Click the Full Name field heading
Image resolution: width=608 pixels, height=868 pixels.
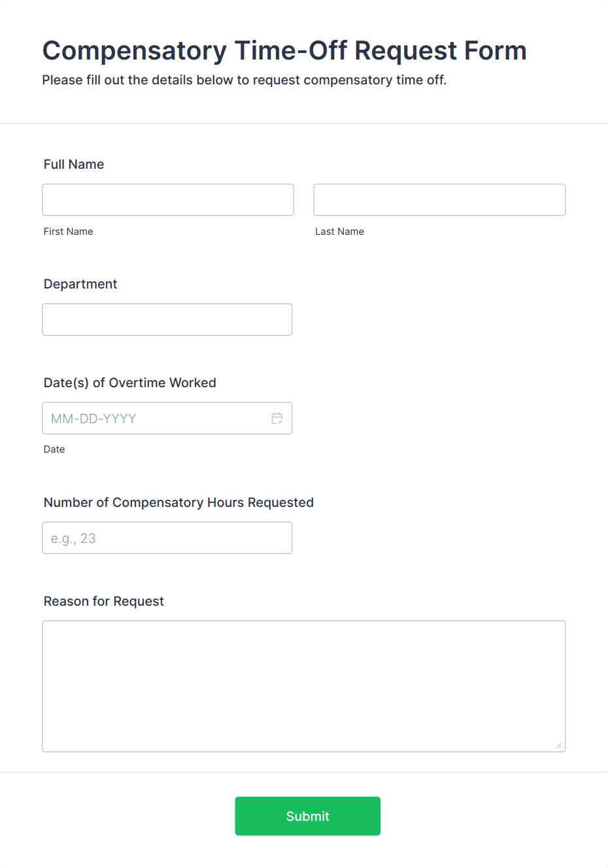(73, 164)
